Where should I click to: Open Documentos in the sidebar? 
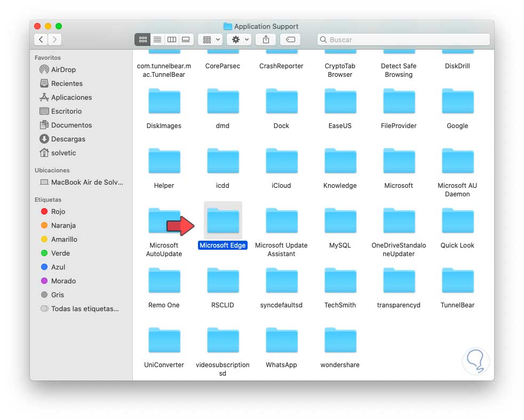pyautogui.click(x=66, y=125)
